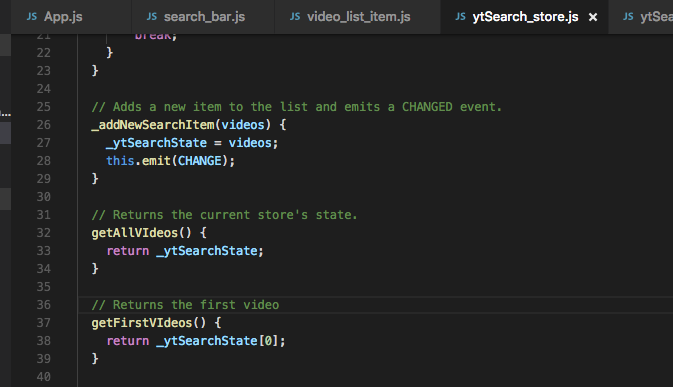The width and height of the screenshot is (673, 387).
Task: Click the closing brace on line 23
Action: tap(95, 70)
